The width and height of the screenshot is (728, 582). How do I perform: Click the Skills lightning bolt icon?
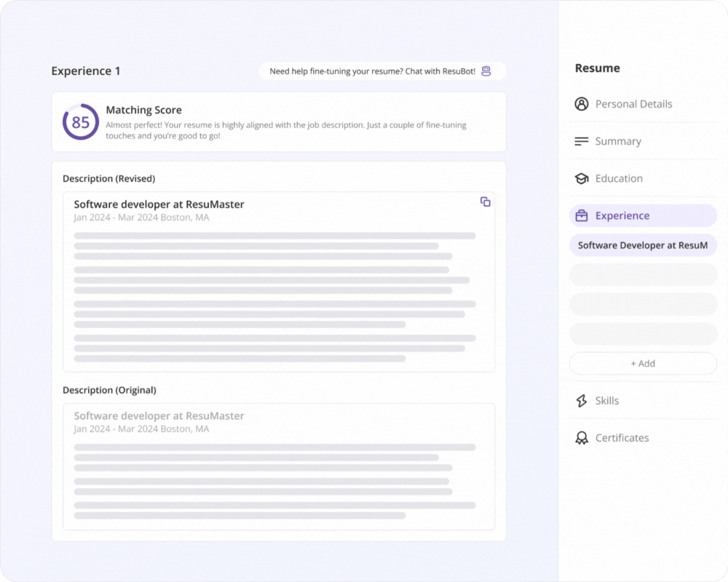[x=581, y=401]
